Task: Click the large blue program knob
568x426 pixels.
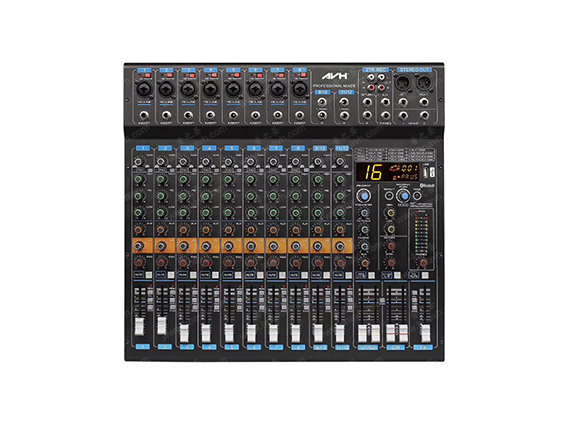Action: click(363, 196)
